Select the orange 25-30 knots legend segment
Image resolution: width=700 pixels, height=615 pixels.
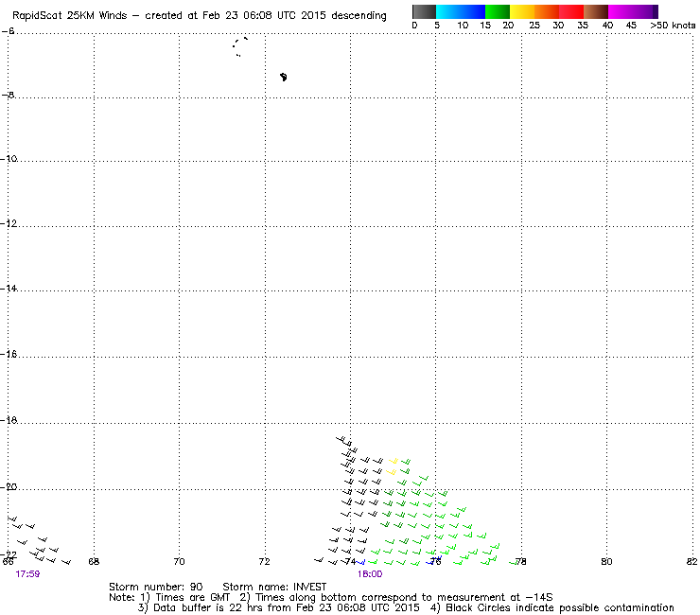(547, 11)
